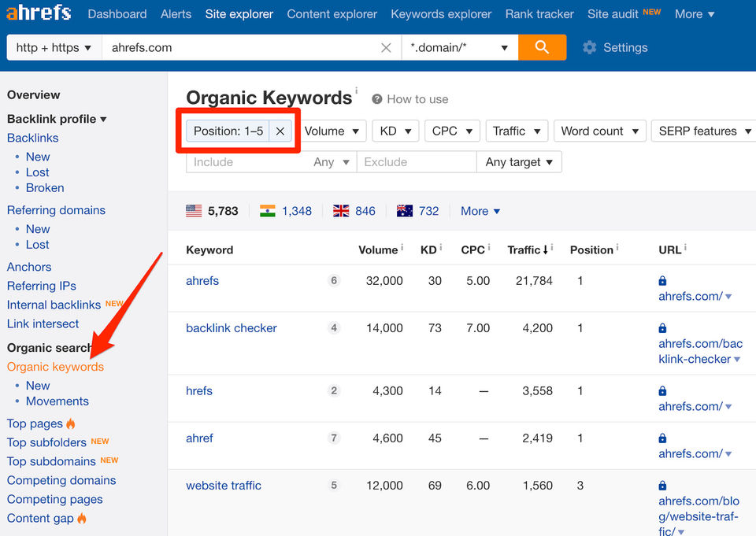The height and width of the screenshot is (536, 756).
Task: Open the Any target dropdown
Action: click(518, 162)
